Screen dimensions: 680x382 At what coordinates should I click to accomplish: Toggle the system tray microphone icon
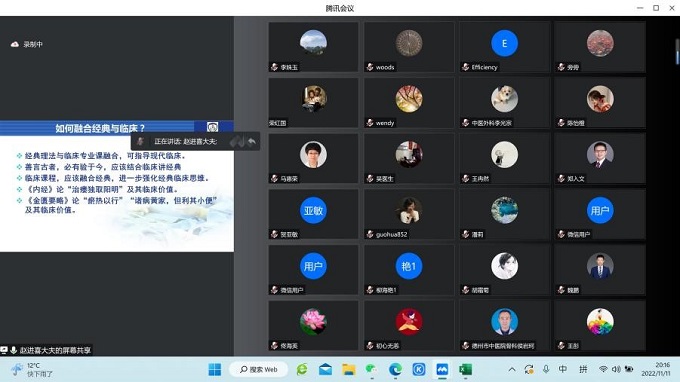(x=546, y=369)
